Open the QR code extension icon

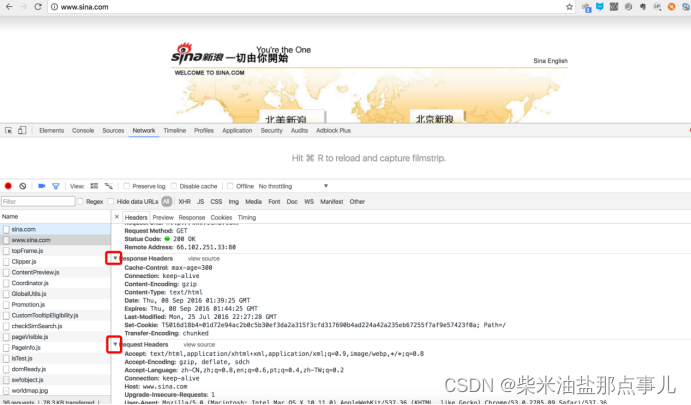click(614, 7)
